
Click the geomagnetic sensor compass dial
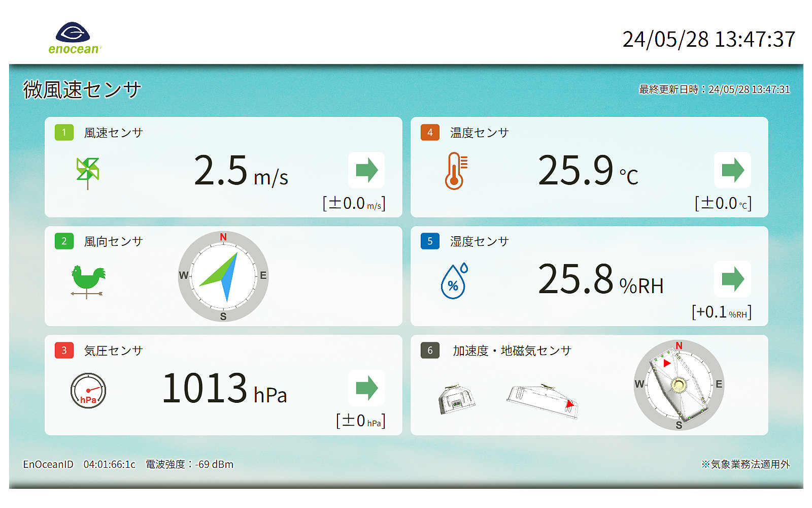pyautogui.click(x=679, y=385)
